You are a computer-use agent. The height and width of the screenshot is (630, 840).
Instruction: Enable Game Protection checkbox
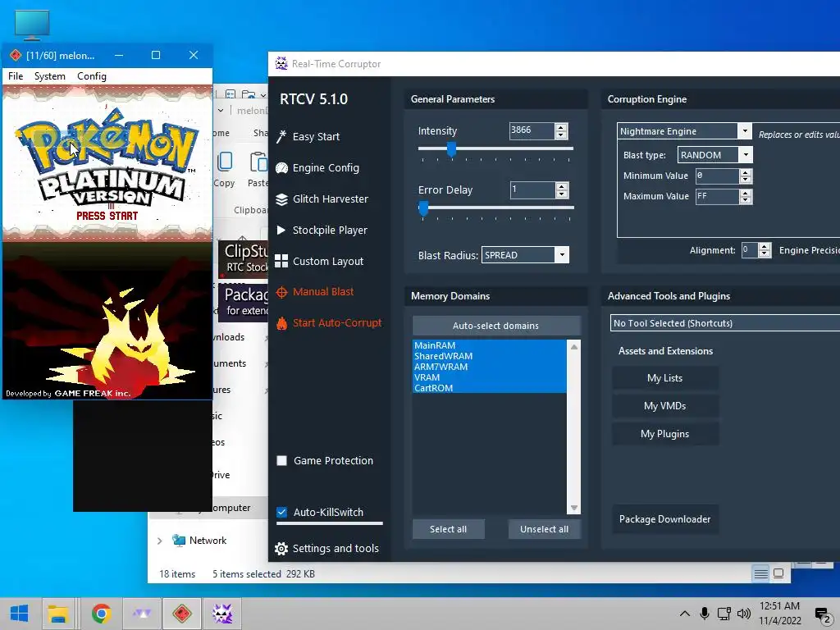point(281,461)
